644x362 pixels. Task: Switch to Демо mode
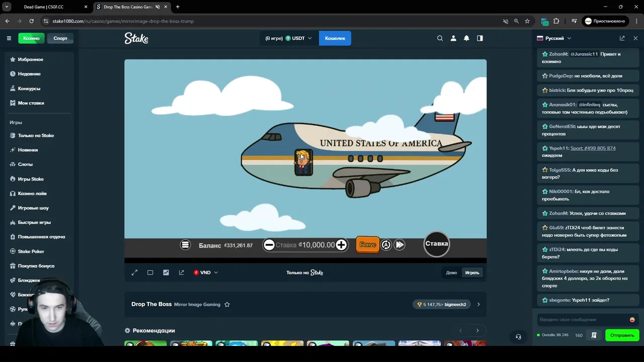451,273
